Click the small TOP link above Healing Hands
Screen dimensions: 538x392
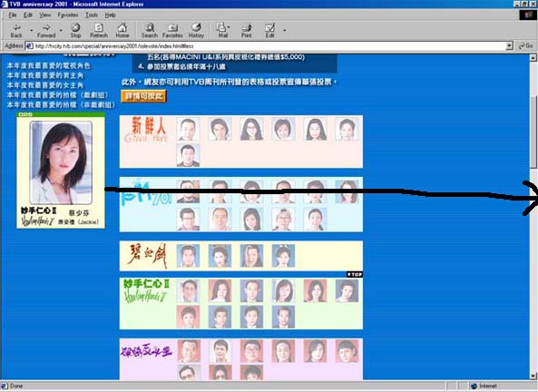click(x=355, y=274)
